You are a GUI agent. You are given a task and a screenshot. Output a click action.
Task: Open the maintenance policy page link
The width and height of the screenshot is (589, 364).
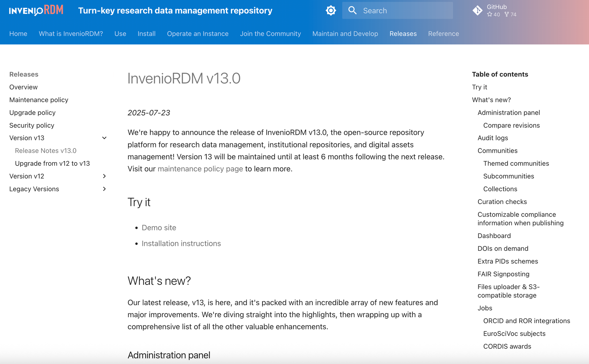click(200, 169)
